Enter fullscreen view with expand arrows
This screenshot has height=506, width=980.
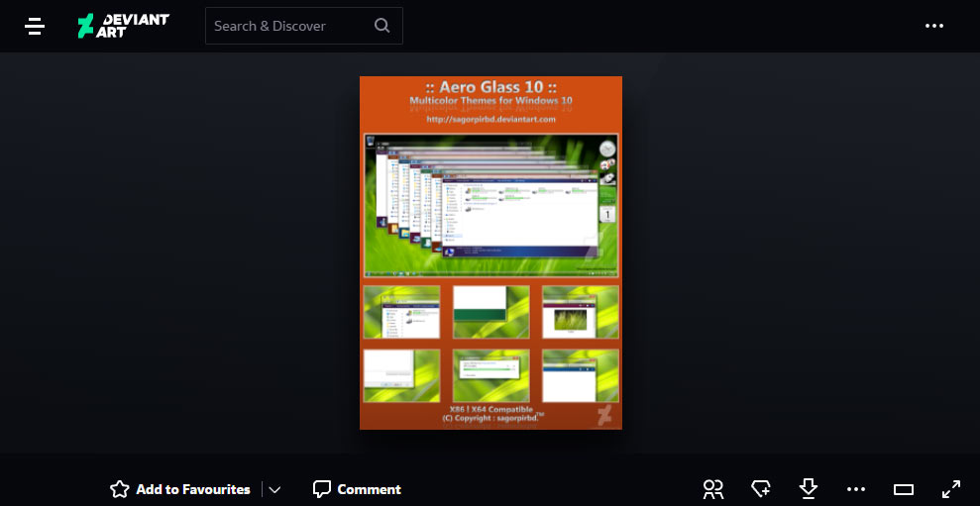(x=951, y=489)
